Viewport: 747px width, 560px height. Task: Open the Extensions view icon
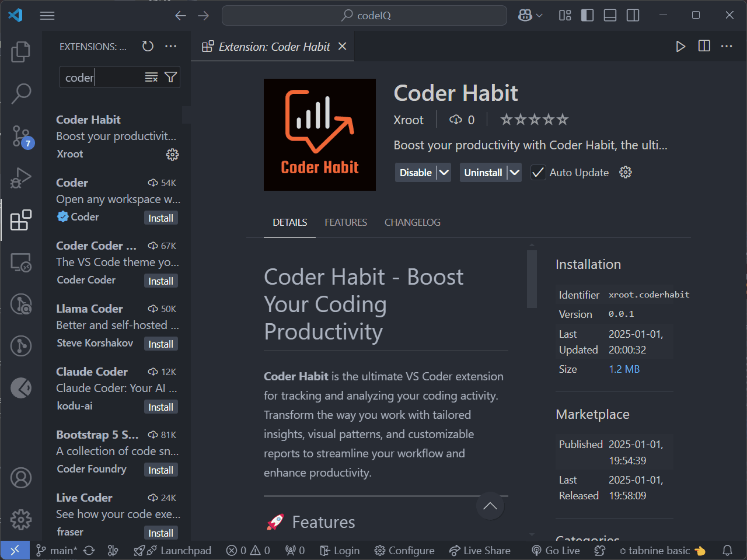(x=21, y=220)
